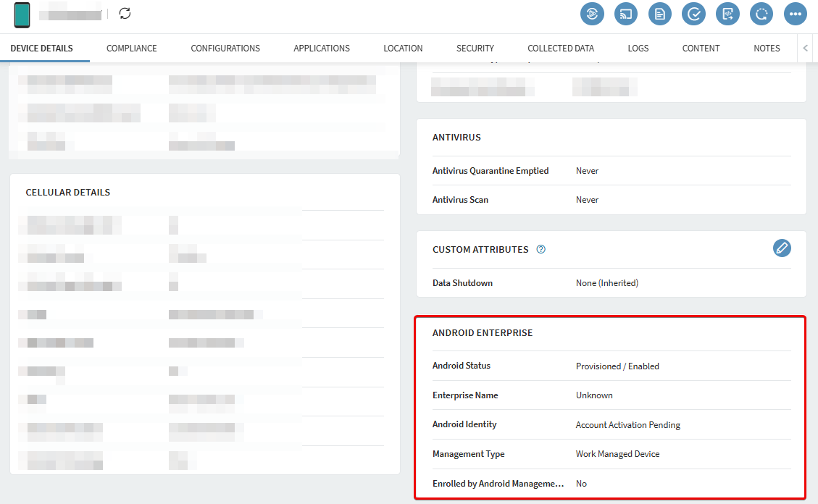The image size is (818, 504).
Task: Edit custom attributes with pencil icon
Action: 782,248
